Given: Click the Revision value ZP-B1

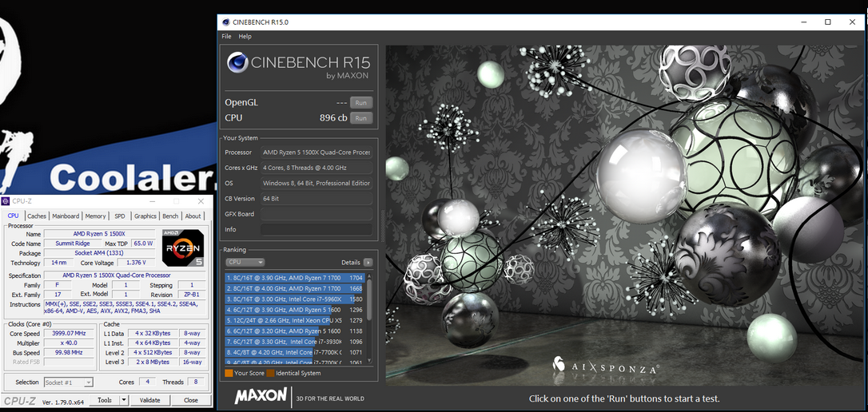Looking at the screenshot, I should pos(192,295).
